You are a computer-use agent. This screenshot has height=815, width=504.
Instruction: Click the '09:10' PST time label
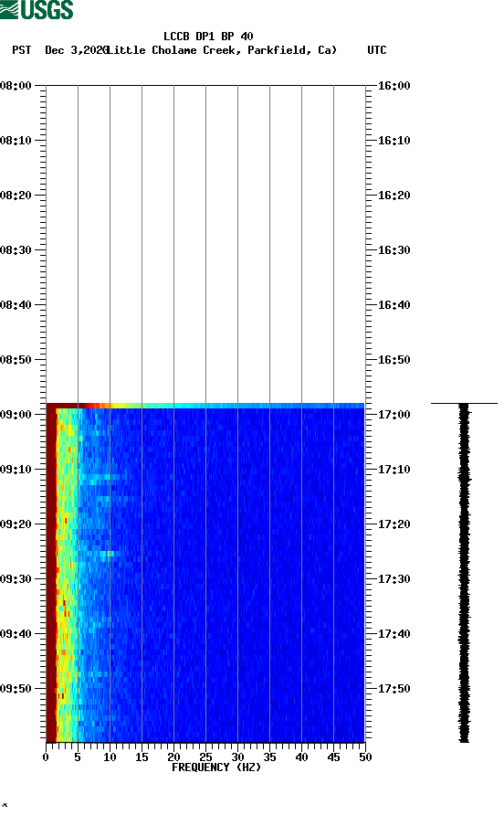(16, 470)
